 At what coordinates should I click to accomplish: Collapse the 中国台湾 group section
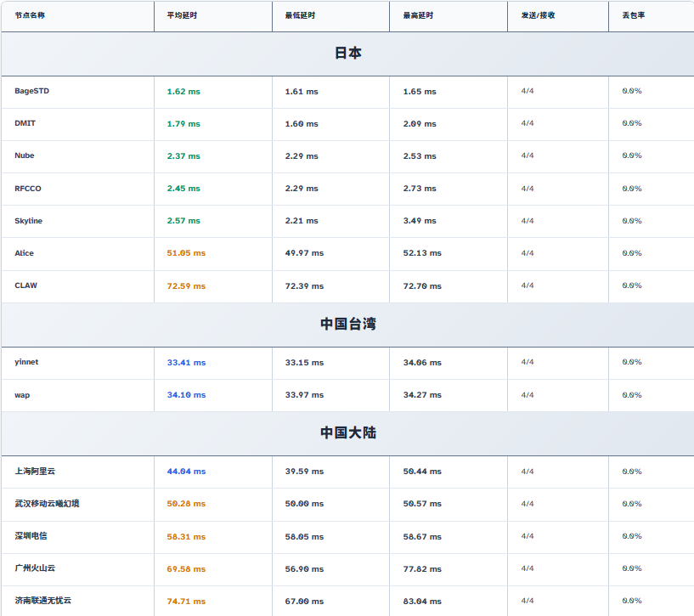[x=347, y=325]
